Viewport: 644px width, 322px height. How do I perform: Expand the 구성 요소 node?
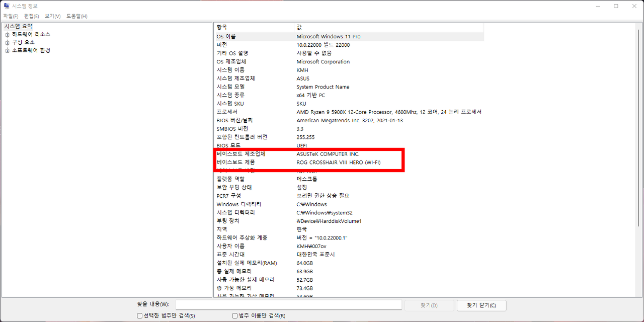point(8,43)
